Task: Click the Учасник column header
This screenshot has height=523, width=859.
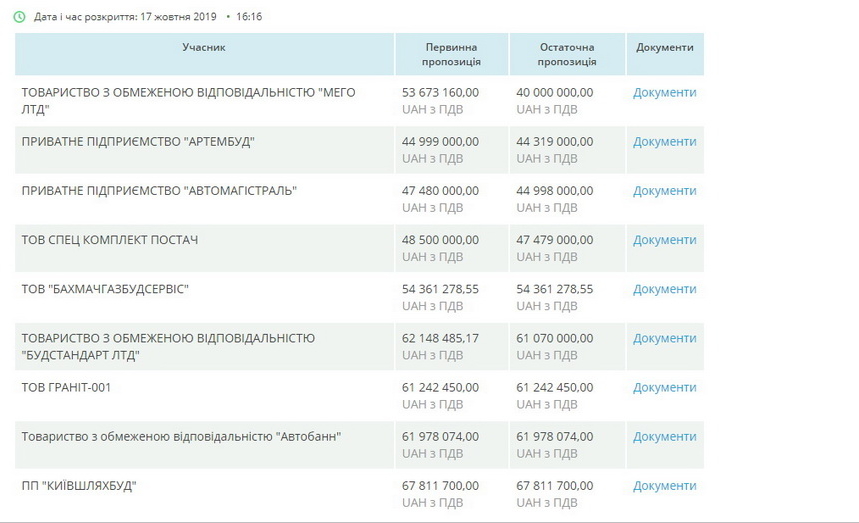Action: 204,47
